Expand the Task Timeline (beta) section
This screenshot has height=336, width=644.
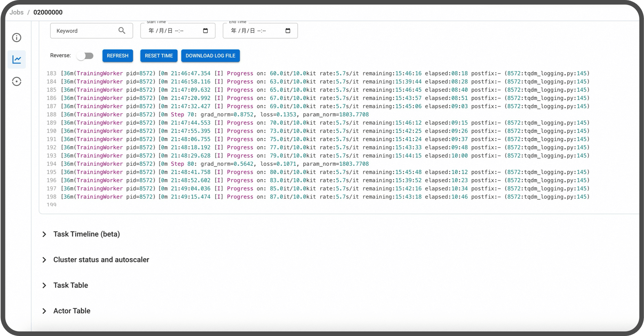pos(86,234)
